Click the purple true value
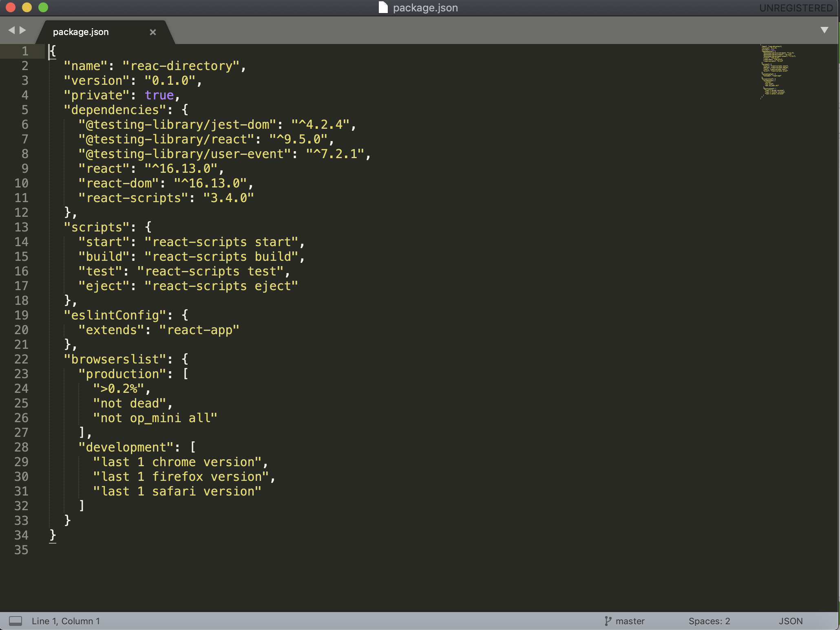This screenshot has width=840, height=630. point(159,95)
